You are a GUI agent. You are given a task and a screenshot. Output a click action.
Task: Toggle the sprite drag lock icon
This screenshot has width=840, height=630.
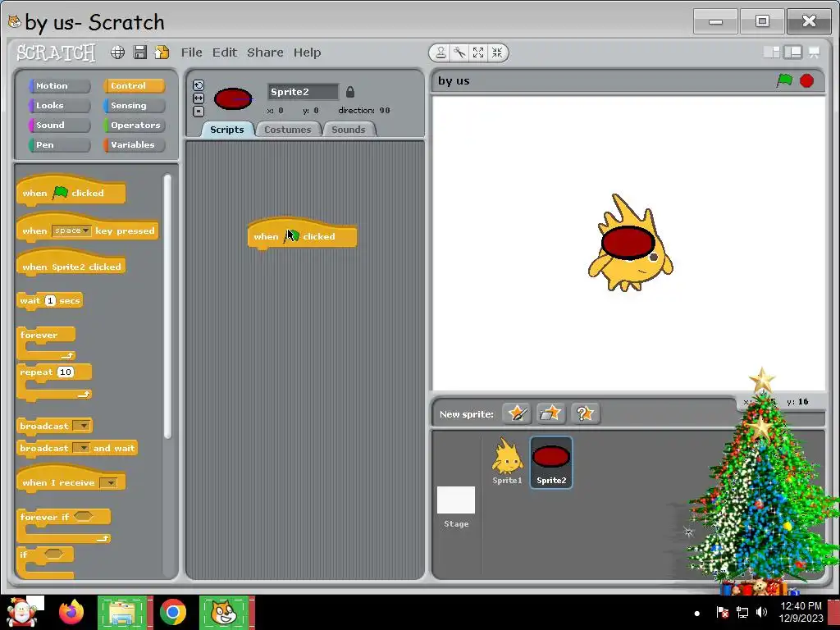pos(349,92)
